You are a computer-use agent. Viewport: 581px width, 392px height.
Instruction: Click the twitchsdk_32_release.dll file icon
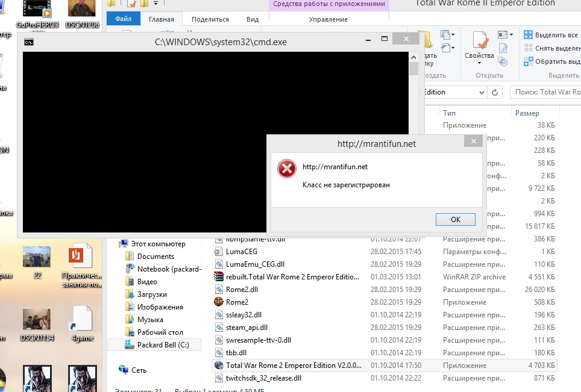pos(219,378)
